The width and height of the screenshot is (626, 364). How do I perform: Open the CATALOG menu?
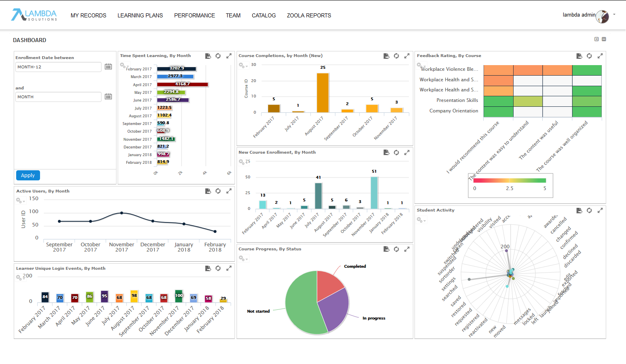263,15
